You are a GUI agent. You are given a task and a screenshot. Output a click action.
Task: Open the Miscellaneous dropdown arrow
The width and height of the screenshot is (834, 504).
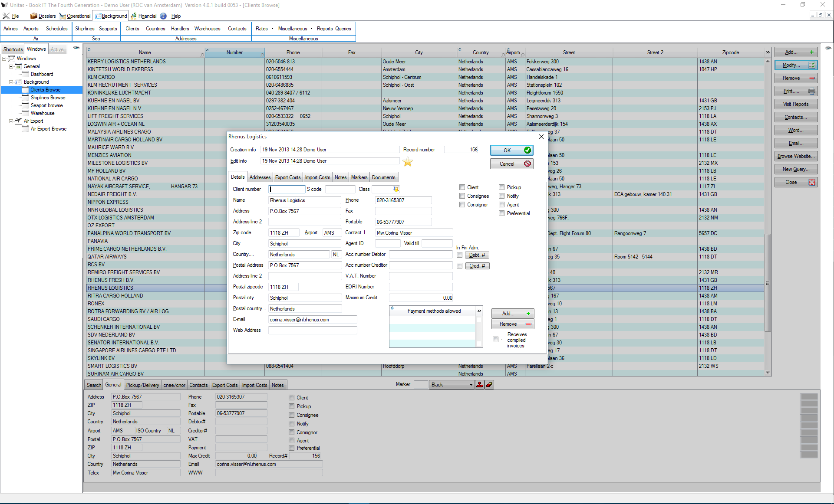coord(311,29)
